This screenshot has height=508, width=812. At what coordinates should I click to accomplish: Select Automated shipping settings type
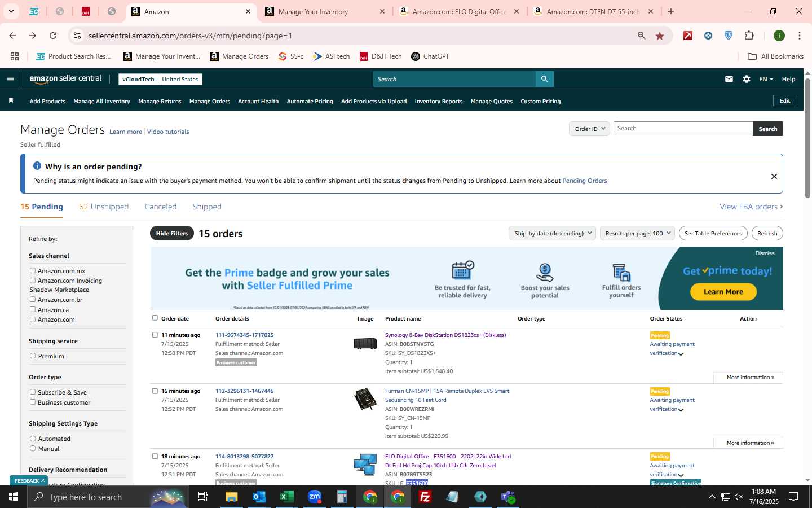coord(33,439)
